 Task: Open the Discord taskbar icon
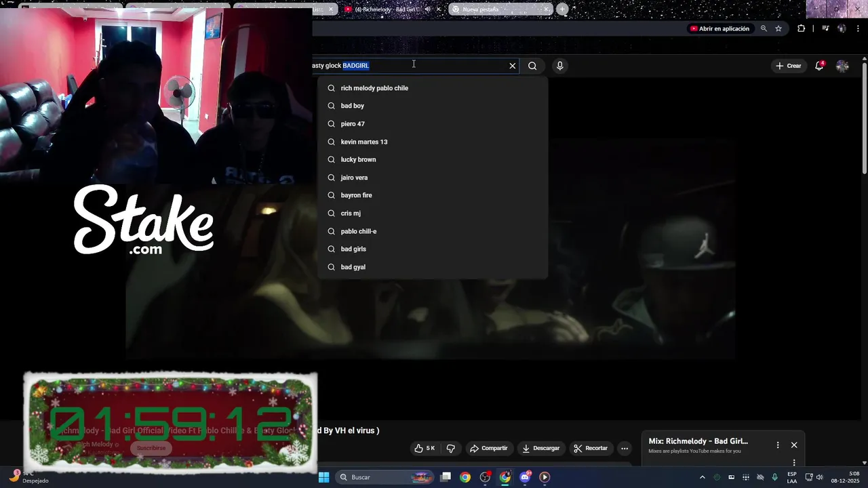point(525,477)
